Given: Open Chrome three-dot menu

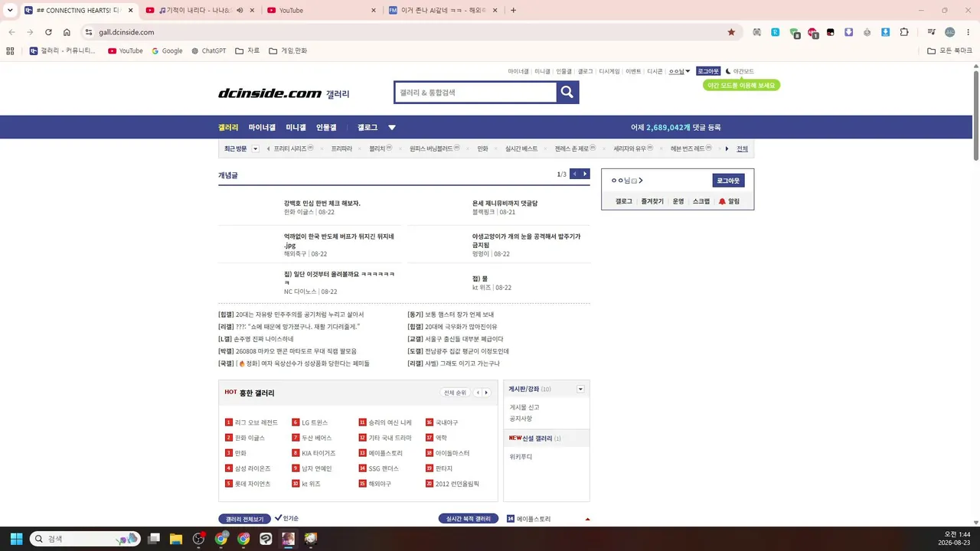Looking at the screenshot, I should pyautogui.click(x=968, y=32).
